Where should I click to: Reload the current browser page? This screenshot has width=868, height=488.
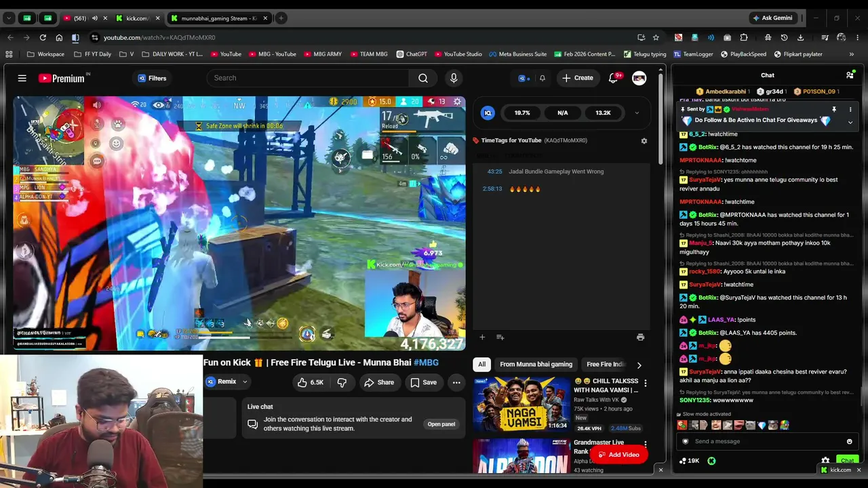pyautogui.click(x=43, y=37)
